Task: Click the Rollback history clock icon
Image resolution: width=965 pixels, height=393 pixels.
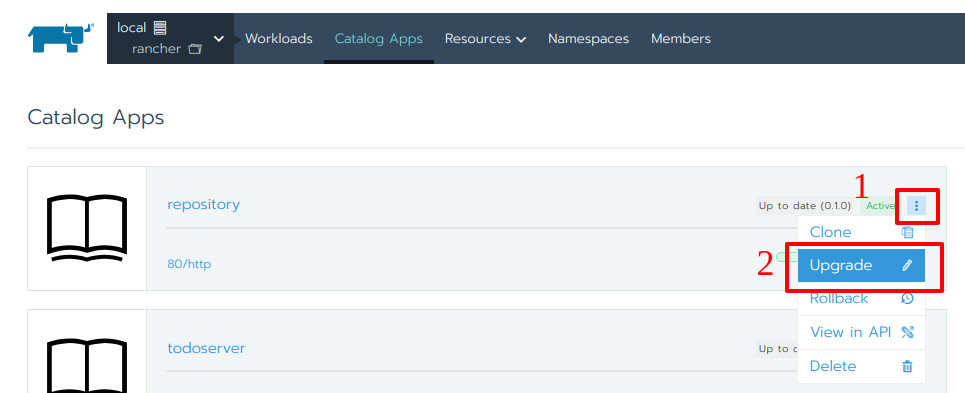Action: [907, 298]
